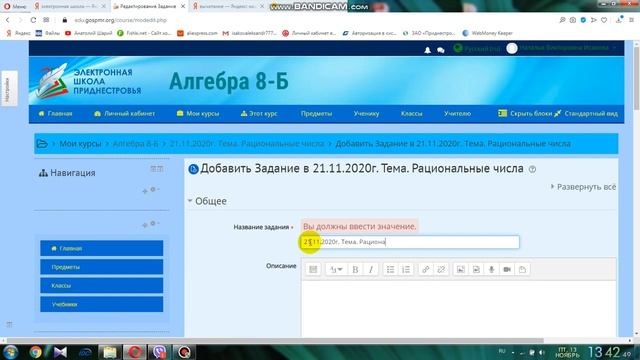Click Opera ad blocker shield icon
Viewport: 640px width, 360px height.
583,20
